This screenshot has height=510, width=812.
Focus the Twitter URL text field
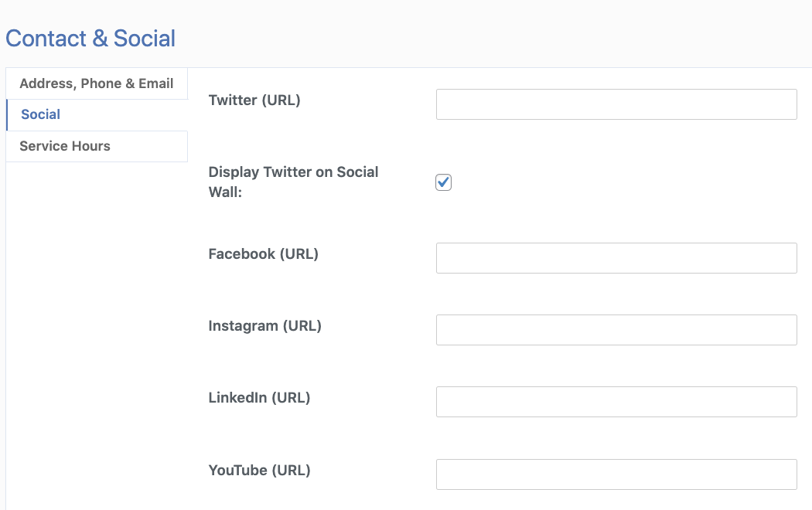616,104
